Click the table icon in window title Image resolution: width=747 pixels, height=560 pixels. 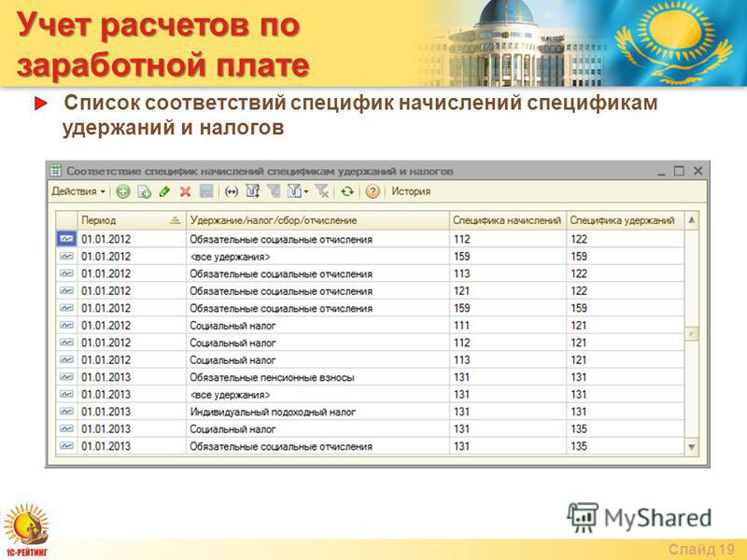[56, 171]
